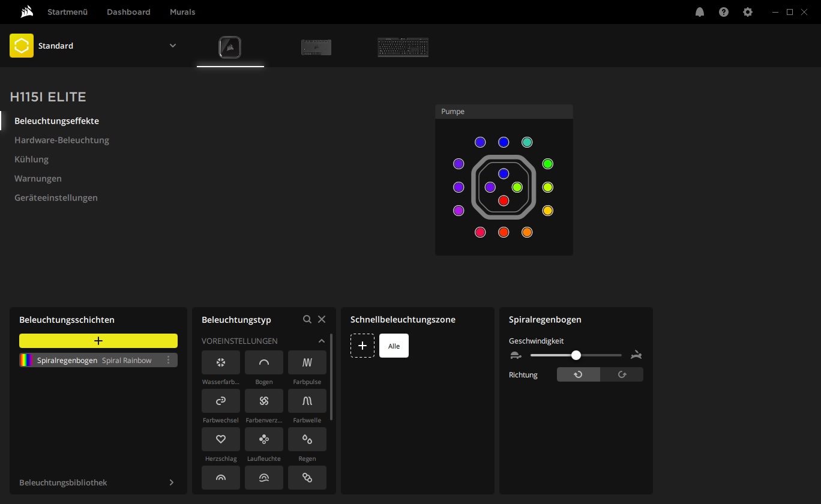Select the motherboard device thumbnail
821x504 pixels.
316,47
